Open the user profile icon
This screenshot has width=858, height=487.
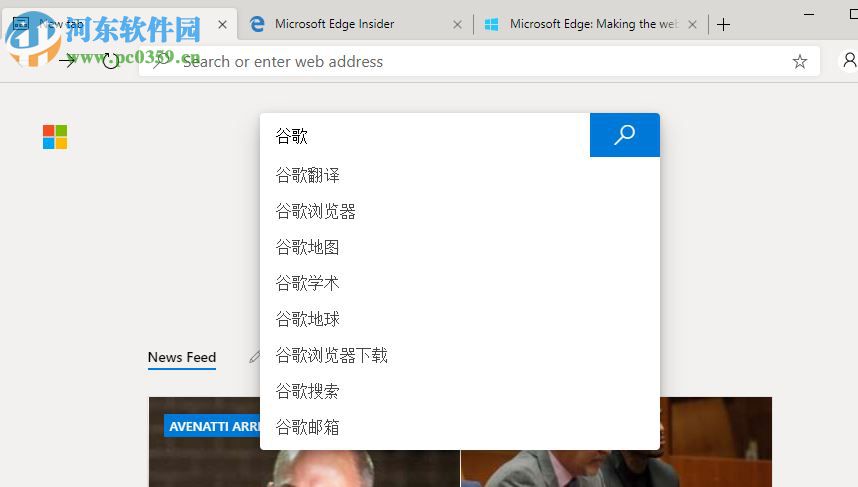point(849,60)
